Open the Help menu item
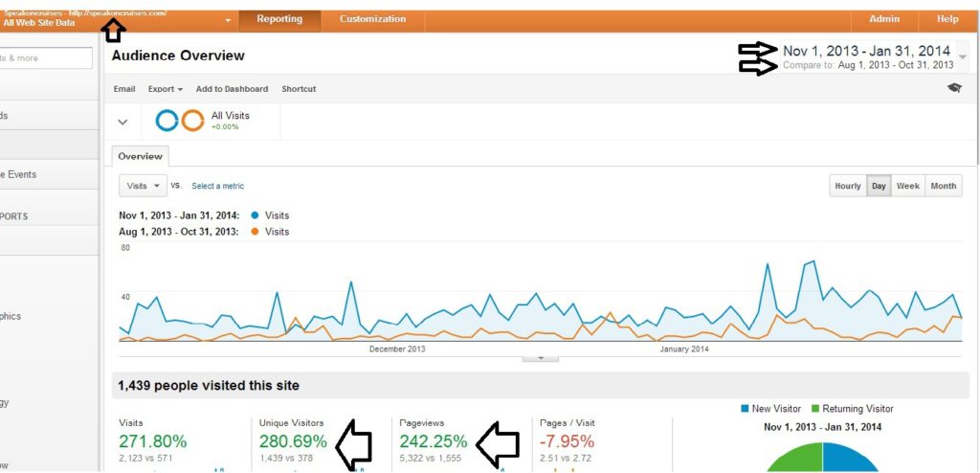 click(x=947, y=19)
